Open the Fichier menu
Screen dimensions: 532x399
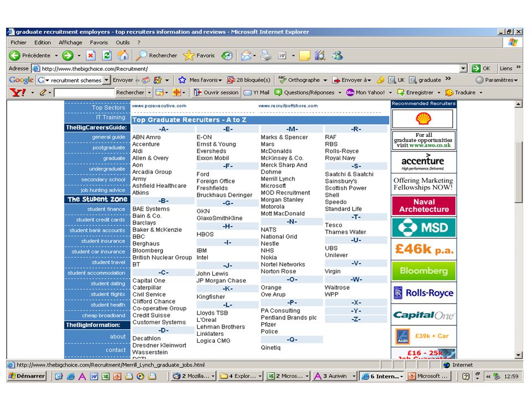[18, 43]
